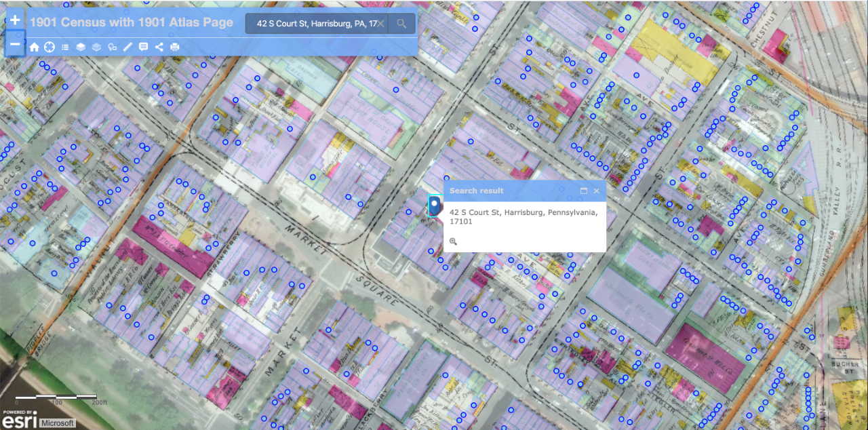Click the Print map icon
The width and height of the screenshot is (868, 430).
click(x=175, y=47)
